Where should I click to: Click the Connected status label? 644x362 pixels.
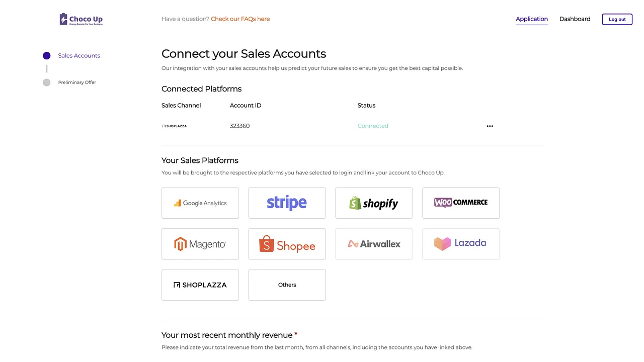point(373,126)
